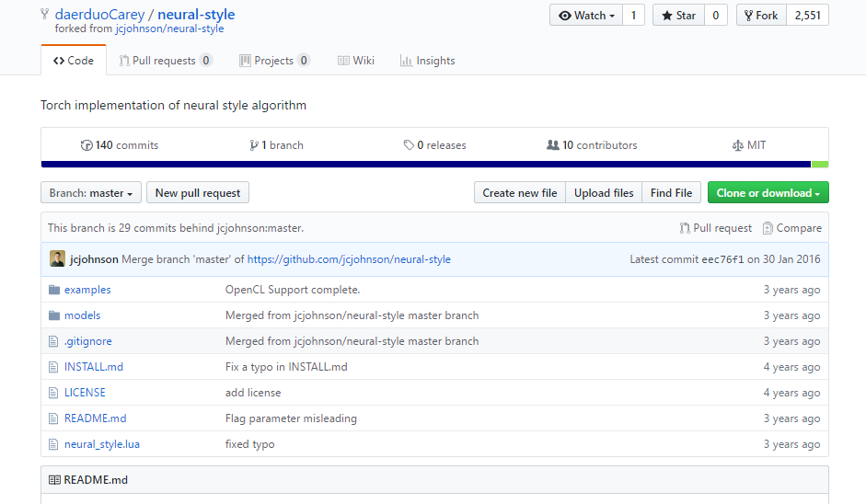Click the Compare link
This screenshot has width=866, height=504.
pyautogui.click(x=792, y=228)
